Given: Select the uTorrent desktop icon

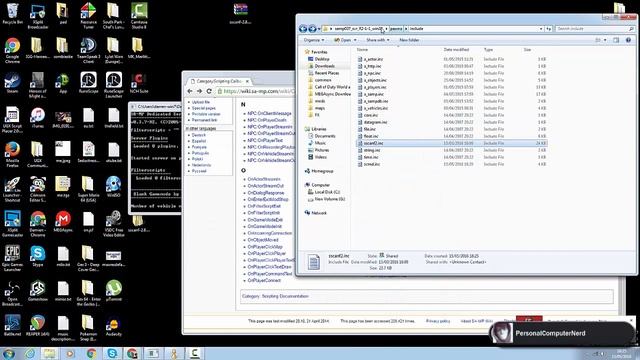Looking at the screenshot, I should [113, 291].
